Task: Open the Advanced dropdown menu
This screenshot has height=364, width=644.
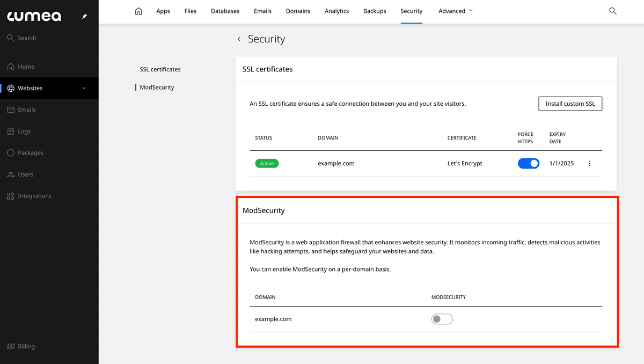Action: 456,11
